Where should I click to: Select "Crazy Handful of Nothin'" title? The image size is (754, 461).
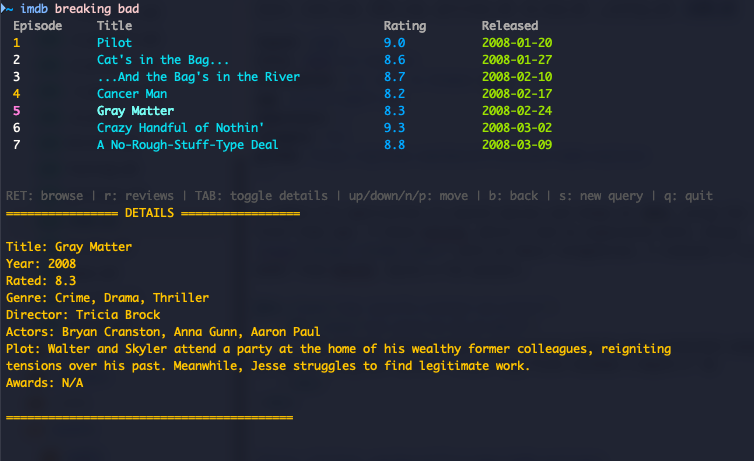180,128
